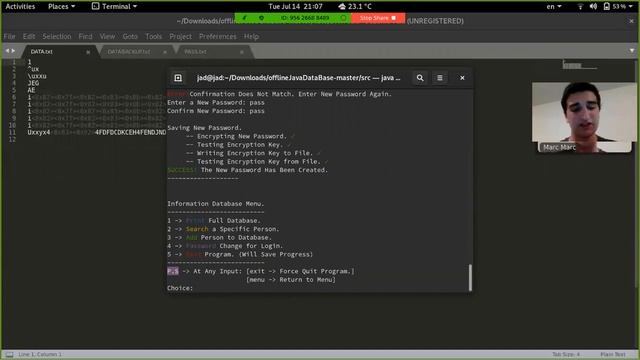640x360 pixels.
Task: Open the terminal hamburger menu
Action: coord(440,78)
